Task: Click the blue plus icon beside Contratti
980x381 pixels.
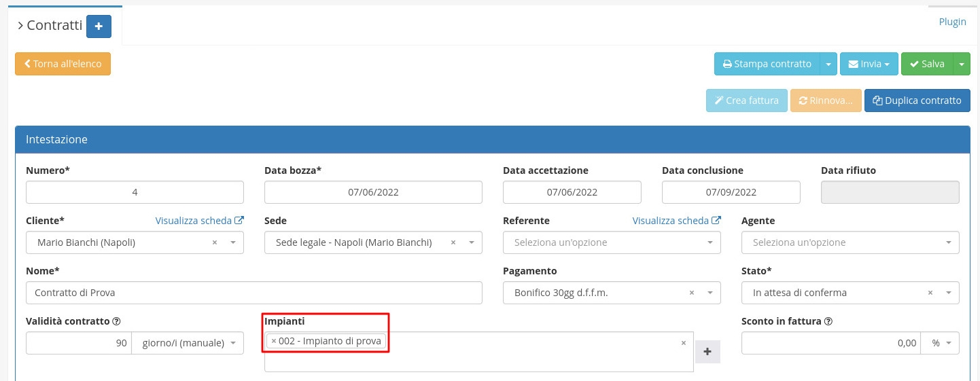Action: pyautogui.click(x=99, y=26)
